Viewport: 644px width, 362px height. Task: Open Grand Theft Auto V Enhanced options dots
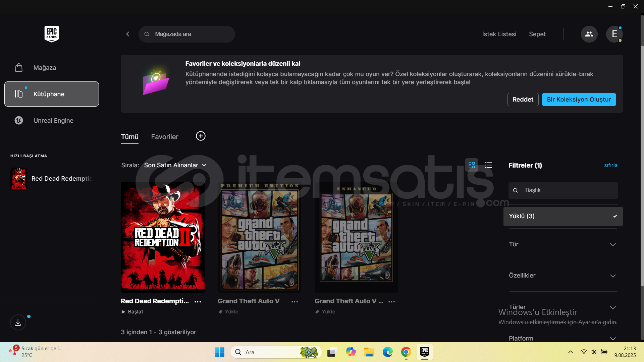(x=391, y=302)
